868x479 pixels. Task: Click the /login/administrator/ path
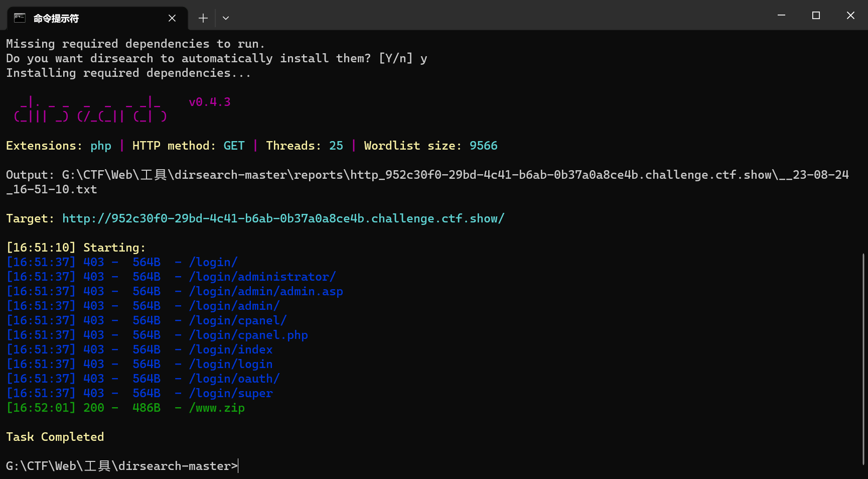tap(262, 277)
